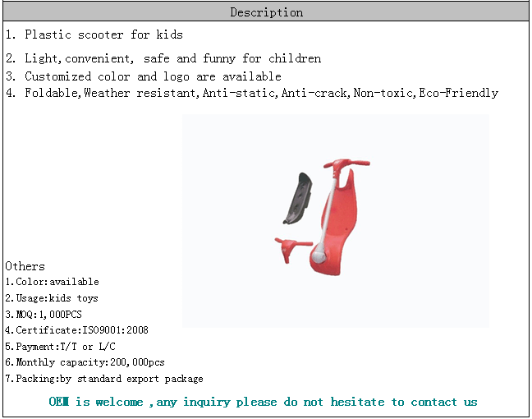Image resolution: width=532 pixels, height=419 pixels.
Task: Click the Description header bar
Action: [x=266, y=12]
